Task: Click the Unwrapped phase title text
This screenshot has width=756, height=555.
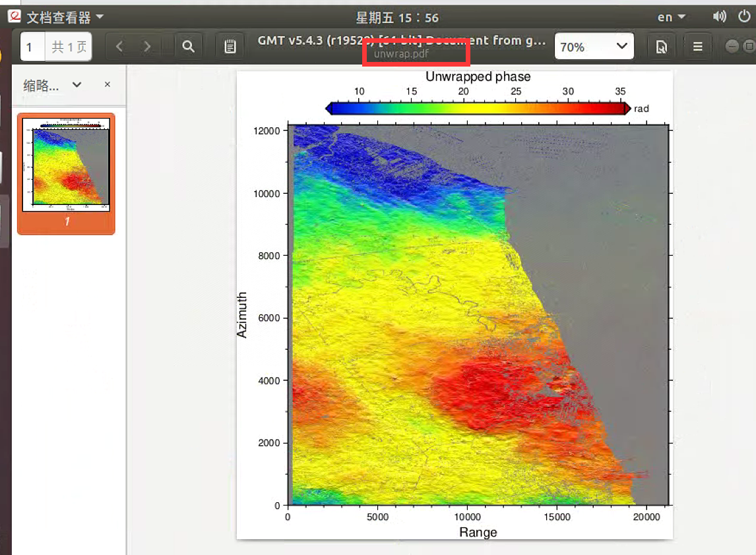Action: (478, 76)
